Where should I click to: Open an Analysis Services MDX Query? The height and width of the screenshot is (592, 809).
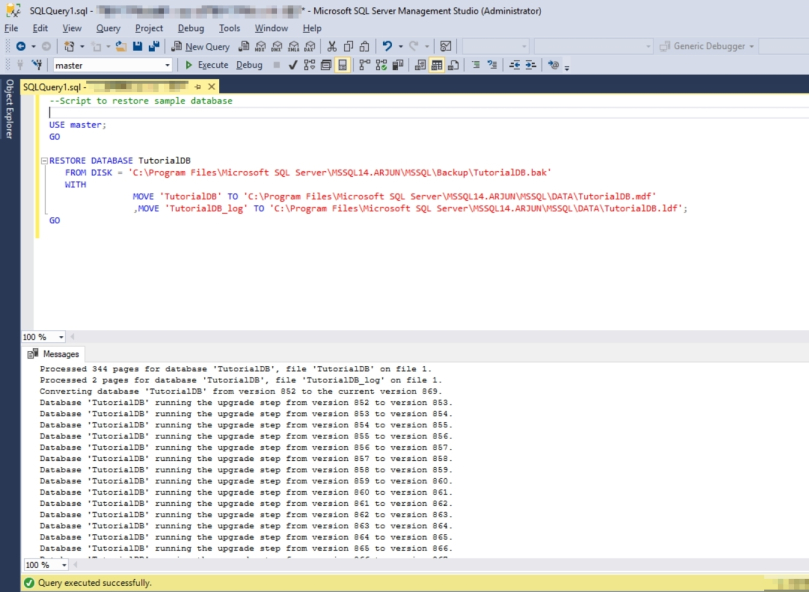point(260,46)
